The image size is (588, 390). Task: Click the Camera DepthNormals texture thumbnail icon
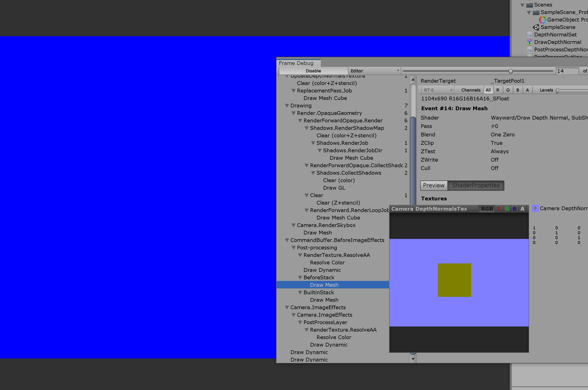[535, 209]
